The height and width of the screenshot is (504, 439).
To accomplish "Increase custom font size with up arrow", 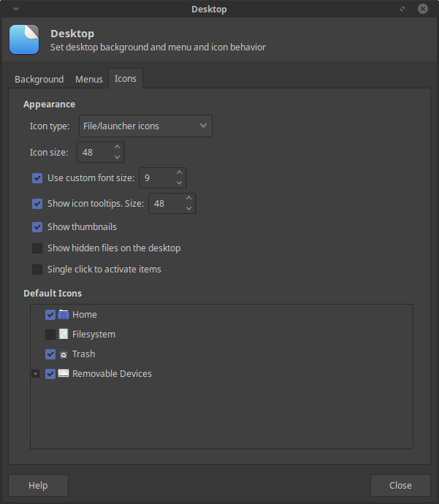I will point(180,172).
